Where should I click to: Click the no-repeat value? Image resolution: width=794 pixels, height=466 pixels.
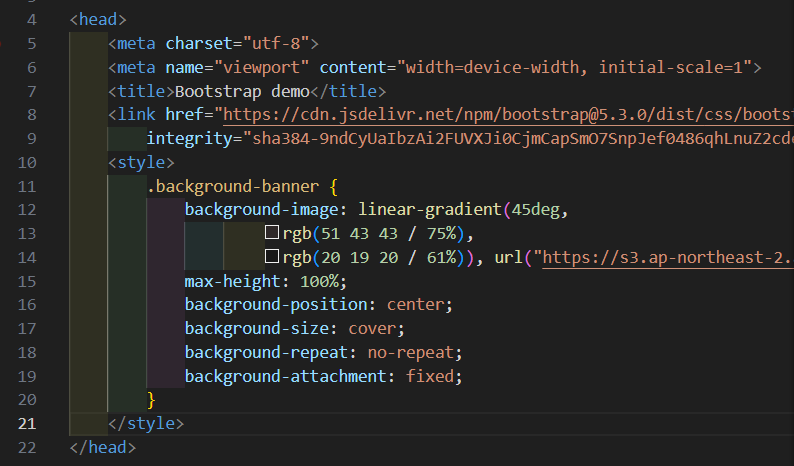pos(411,352)
